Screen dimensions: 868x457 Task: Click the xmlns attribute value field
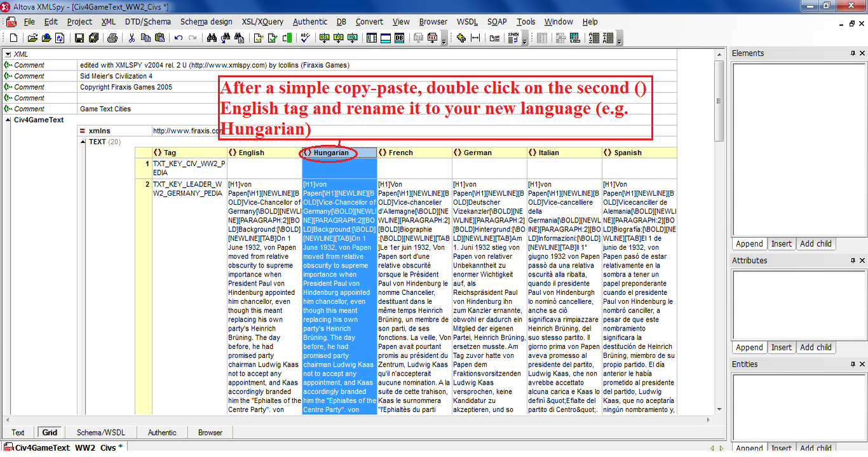(414, 131)
